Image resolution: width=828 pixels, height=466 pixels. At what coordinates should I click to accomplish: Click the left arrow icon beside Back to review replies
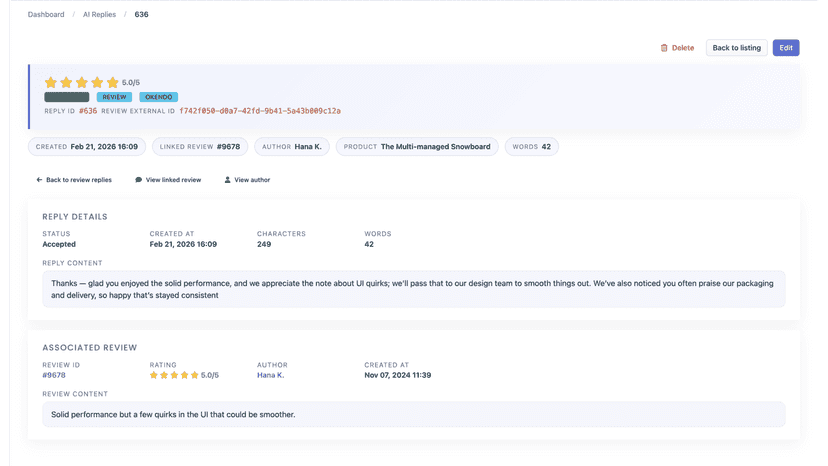coord(39,180)
